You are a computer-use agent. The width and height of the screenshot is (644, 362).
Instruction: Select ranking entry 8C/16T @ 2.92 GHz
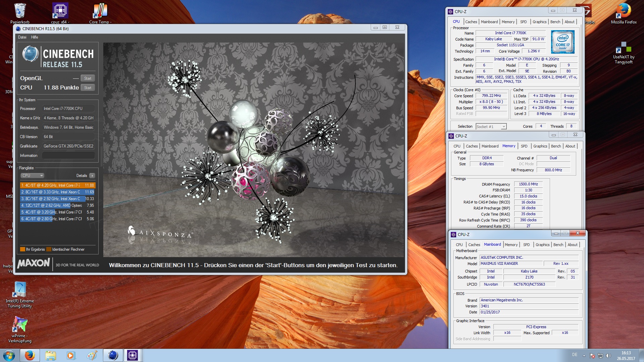click(x=58, y=199)
